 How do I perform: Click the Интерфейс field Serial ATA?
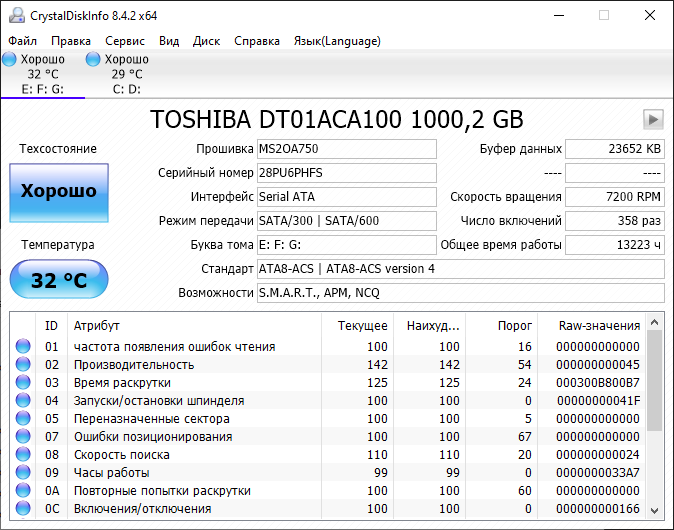(x=347, y=197)
